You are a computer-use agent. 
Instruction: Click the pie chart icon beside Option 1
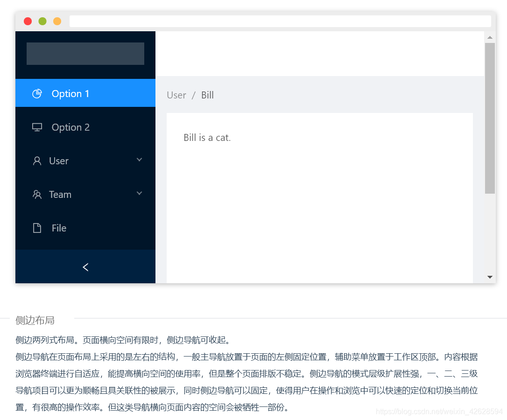[x=37, y=93]
